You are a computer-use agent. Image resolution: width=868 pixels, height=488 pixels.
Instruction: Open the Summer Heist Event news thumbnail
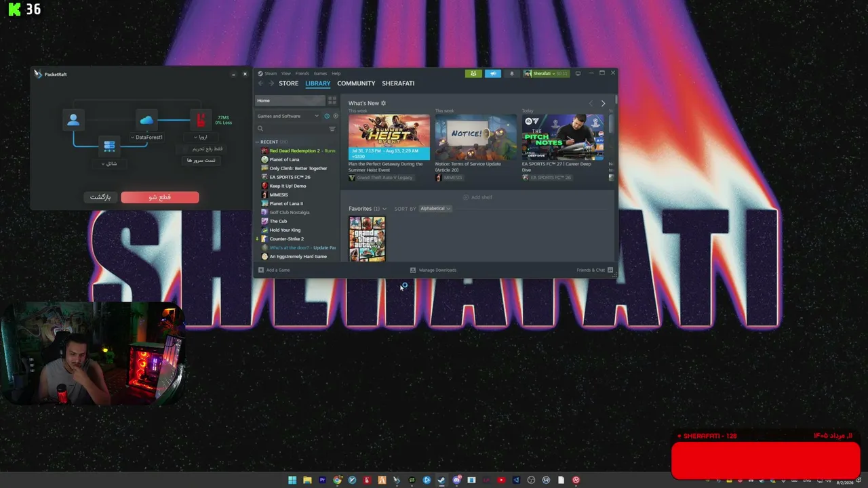tap(389, 137)
